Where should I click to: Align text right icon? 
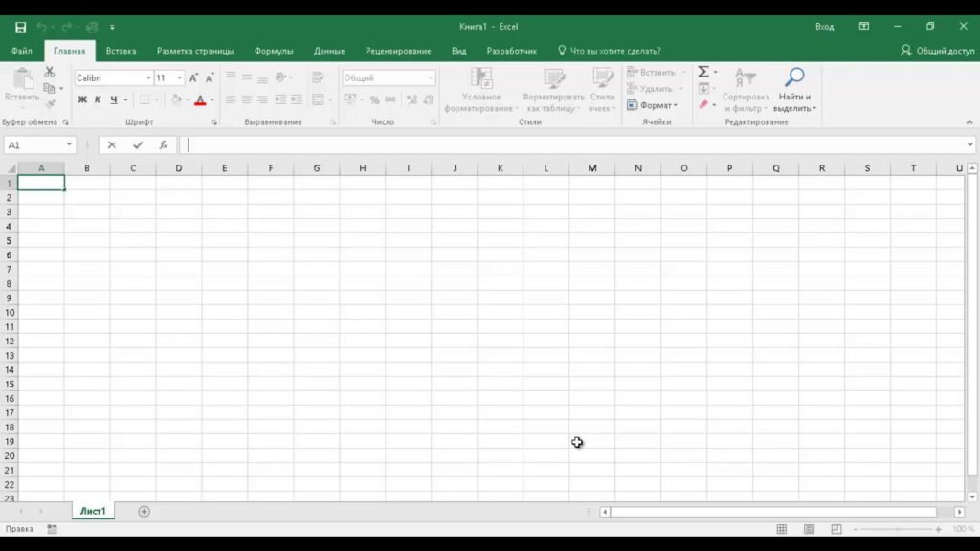(x=262, y=99)
